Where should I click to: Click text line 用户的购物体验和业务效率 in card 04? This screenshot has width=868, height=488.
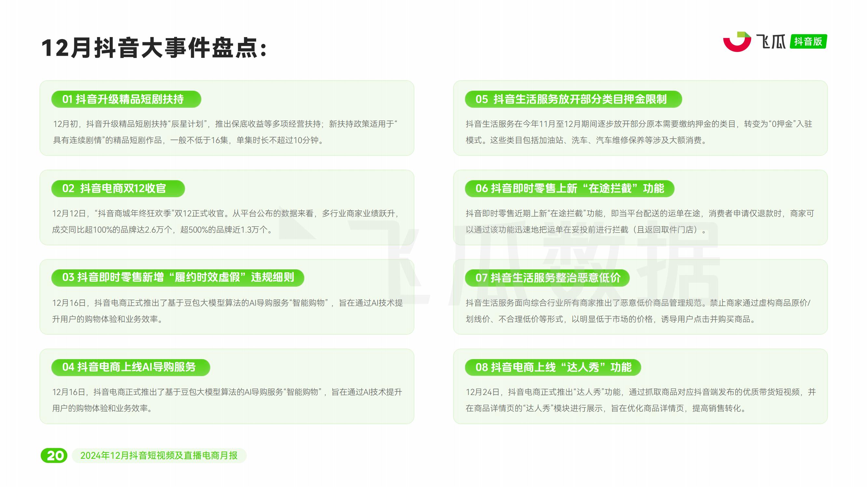[x=103, y=408]
